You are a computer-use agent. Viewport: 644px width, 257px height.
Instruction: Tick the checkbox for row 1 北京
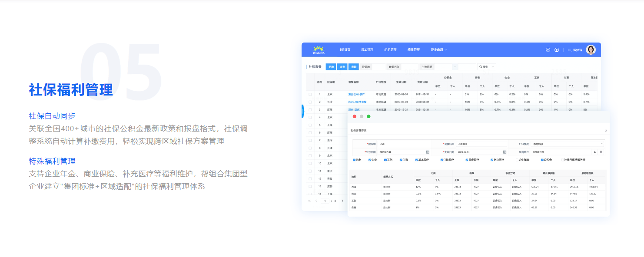(310, 94)
